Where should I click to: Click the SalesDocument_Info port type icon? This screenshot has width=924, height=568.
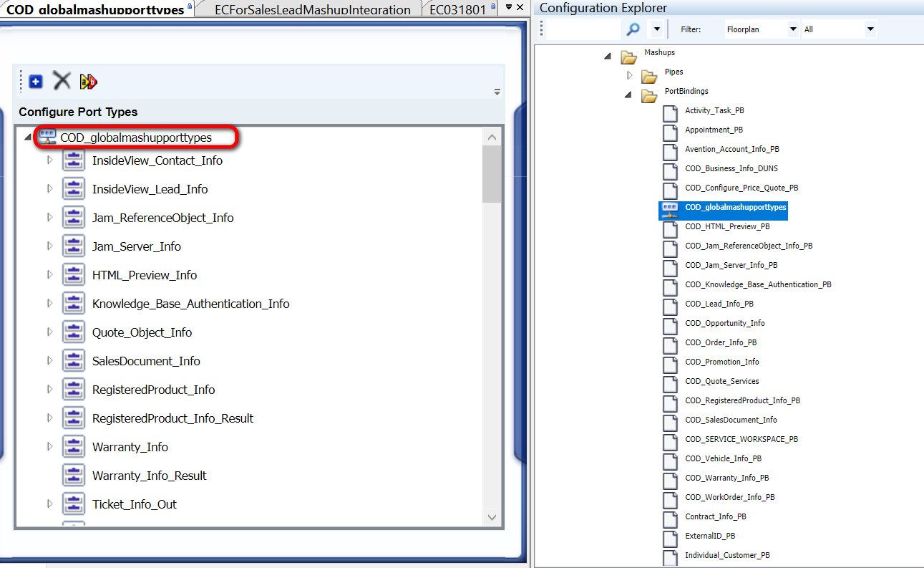click(x=74, y=361)
